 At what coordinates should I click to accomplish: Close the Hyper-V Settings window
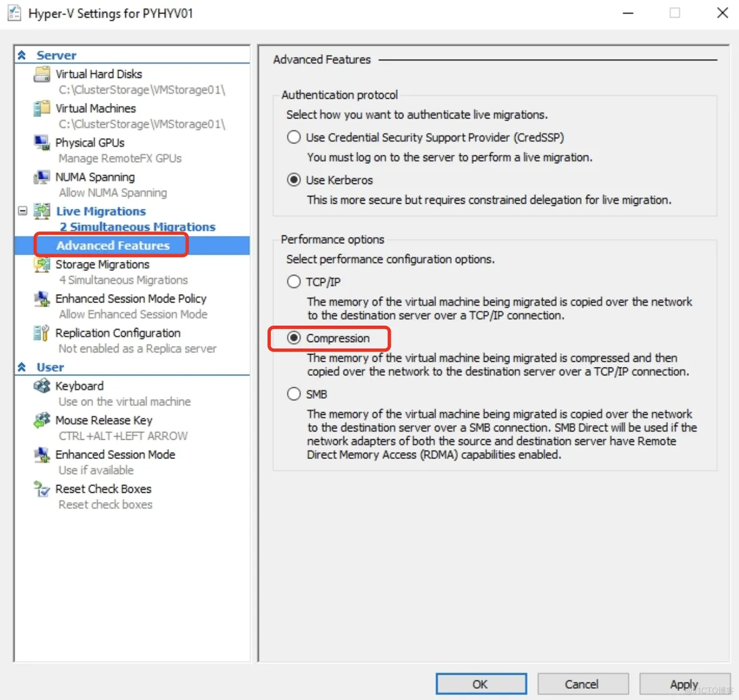(x=723, y=12)
